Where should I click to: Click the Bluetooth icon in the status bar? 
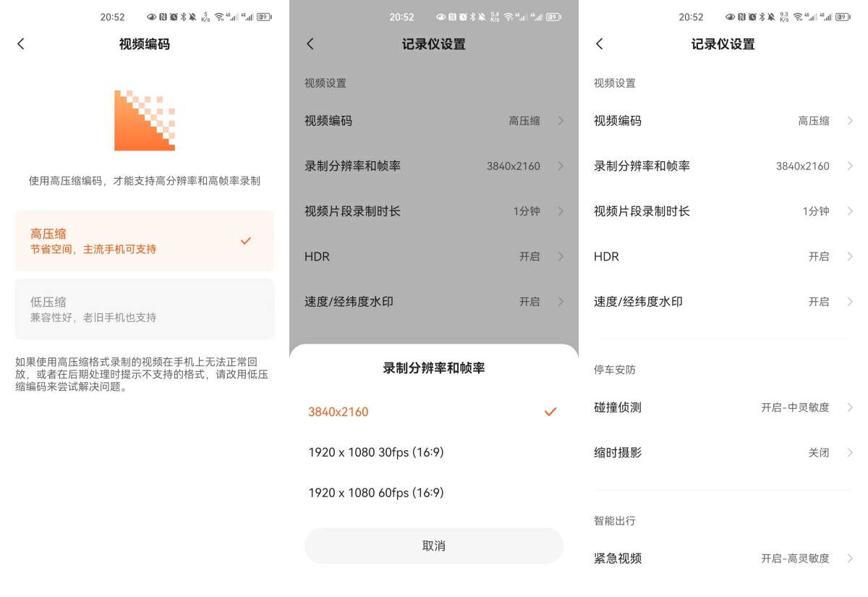point(183,17)
